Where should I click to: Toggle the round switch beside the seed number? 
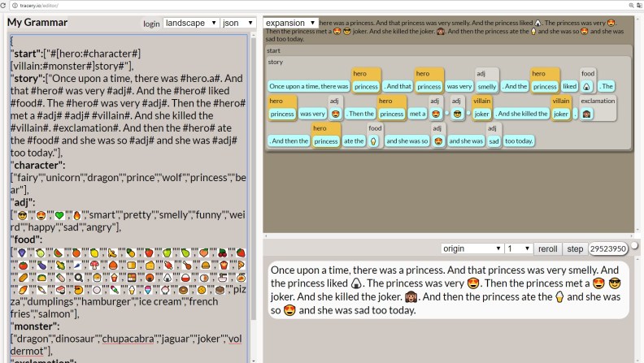634,247
